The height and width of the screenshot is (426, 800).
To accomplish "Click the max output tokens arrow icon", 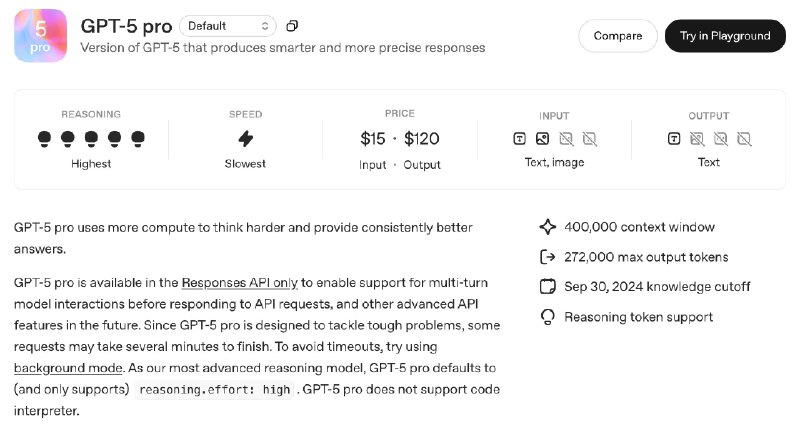I will pyautogui.click(x=547, y=257).
